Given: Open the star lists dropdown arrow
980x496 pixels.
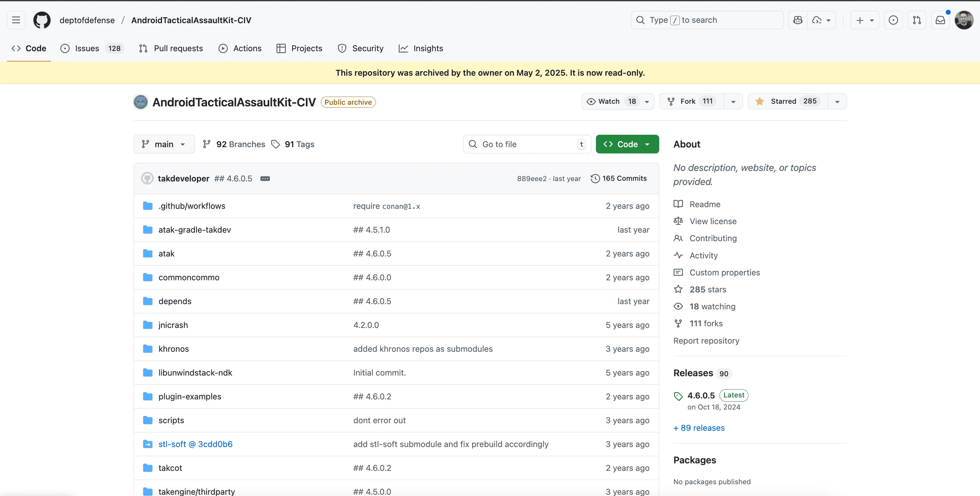Looking at the screenshot, I should click(x=837, y=101).
